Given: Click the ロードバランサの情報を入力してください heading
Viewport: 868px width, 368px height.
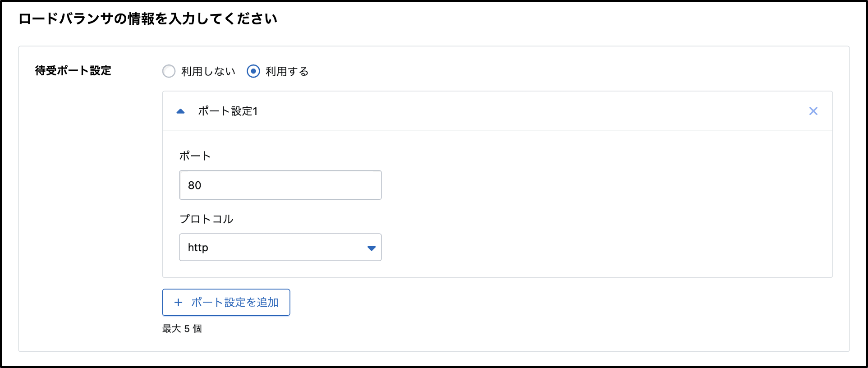Looking at the screenshot, I should pyautogui.click(x=147, y=19).
